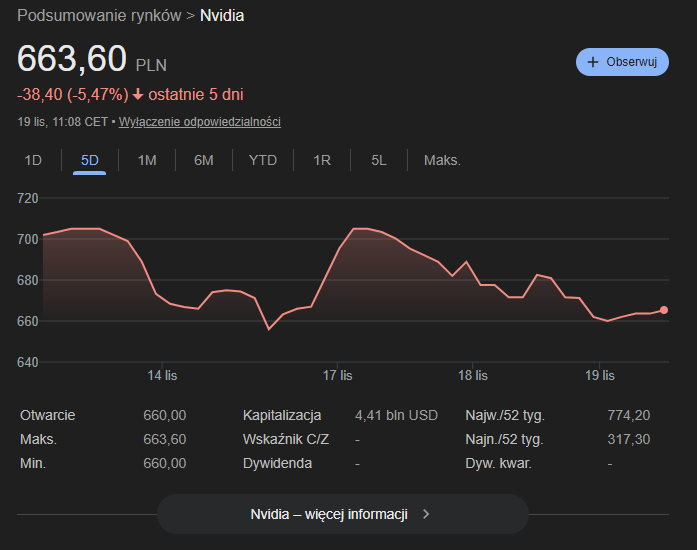
Task: Switch to the 6M chart range
Action: 204,160
